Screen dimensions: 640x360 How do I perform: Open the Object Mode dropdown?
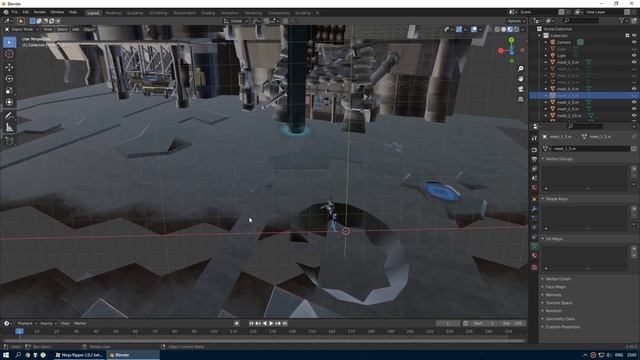coord(22,29)
